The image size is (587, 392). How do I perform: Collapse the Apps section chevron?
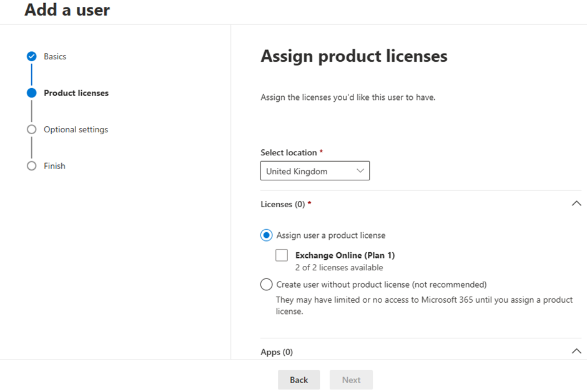tap(576, 351)
